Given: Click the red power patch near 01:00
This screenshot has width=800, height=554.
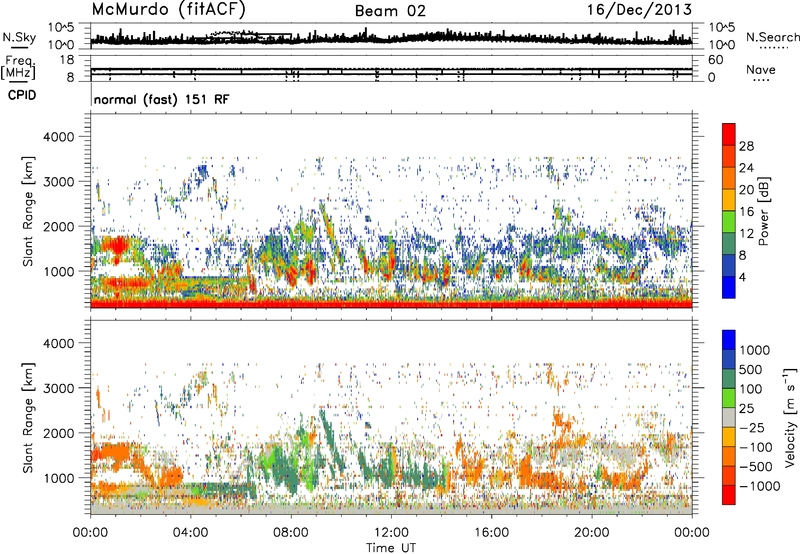Looking at the screenshot, I should tap(117, 246).
